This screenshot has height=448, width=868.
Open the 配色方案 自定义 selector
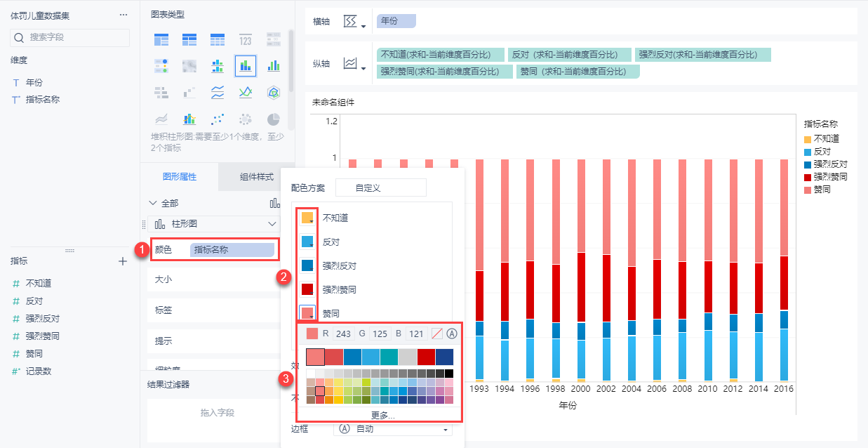point(380,187)
